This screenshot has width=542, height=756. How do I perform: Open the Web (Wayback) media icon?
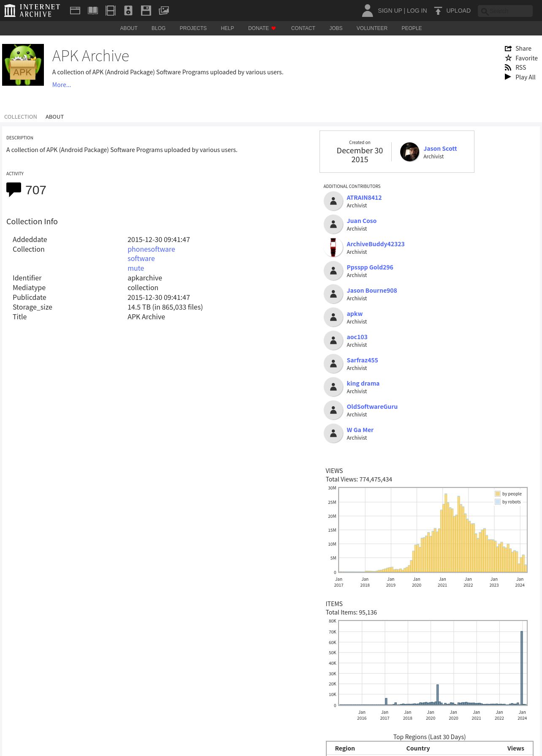click(x=75, y=11)
